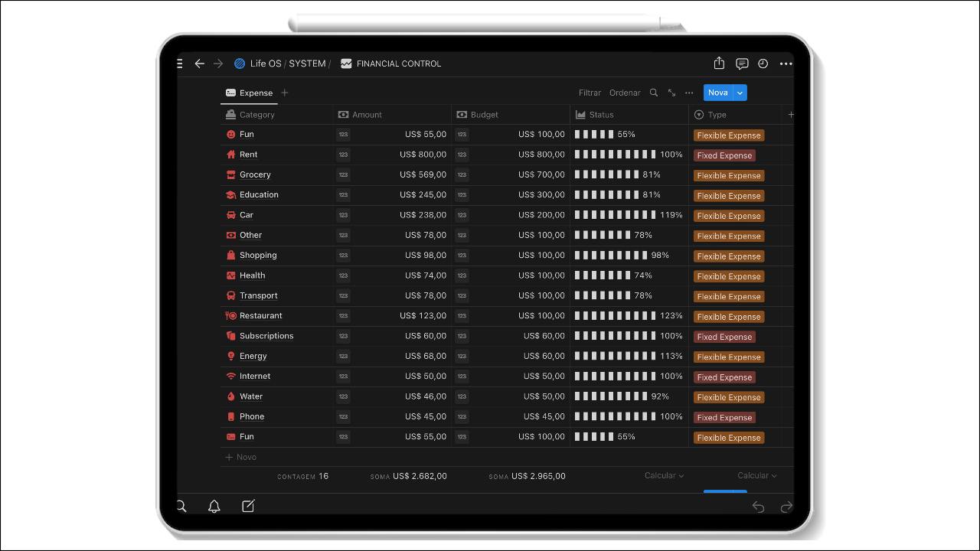Go back with the left arrow
The width and height of the screenshot is (980, 551).
point(200,64)
